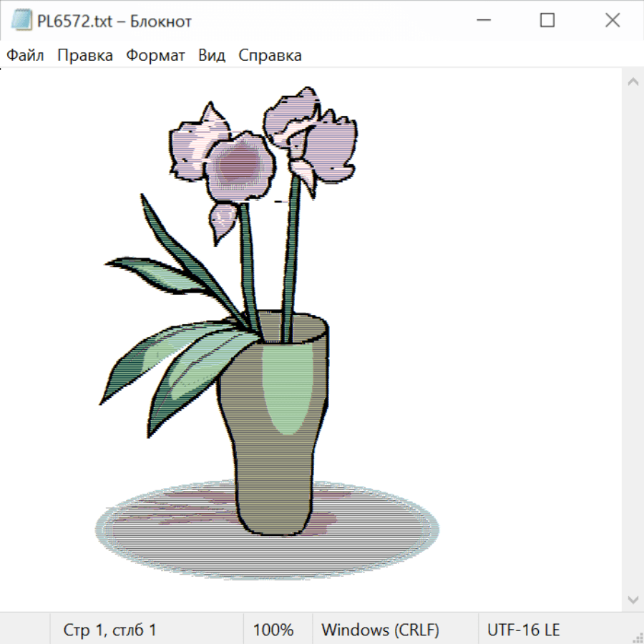Click the UTF-16 LE encoding indicator

pos(523,630)
